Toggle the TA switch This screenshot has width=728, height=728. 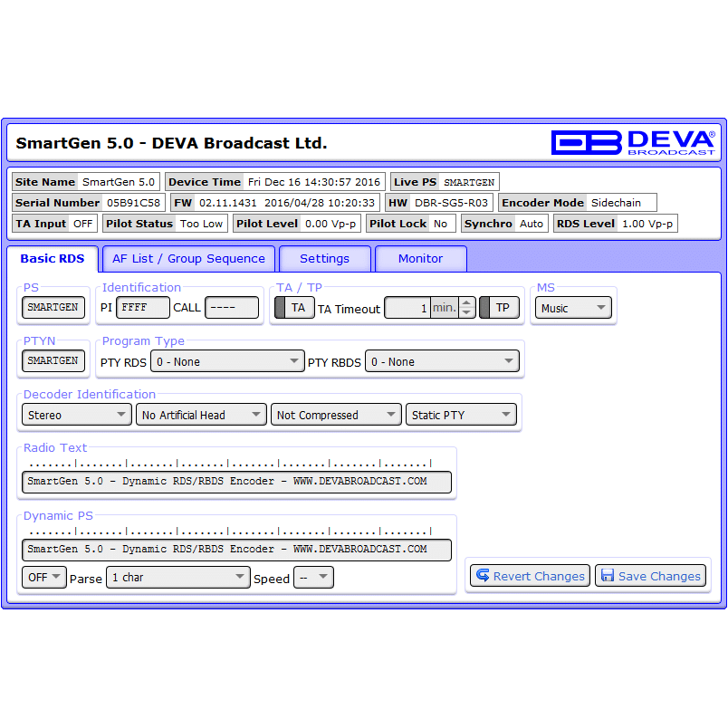[x=294, y=308]
